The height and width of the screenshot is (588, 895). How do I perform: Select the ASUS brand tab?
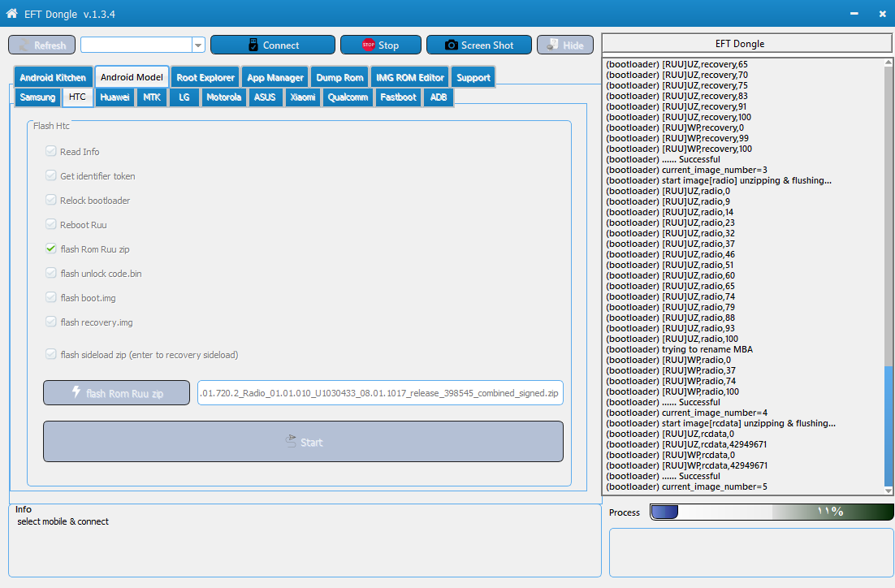coord(265,97)
